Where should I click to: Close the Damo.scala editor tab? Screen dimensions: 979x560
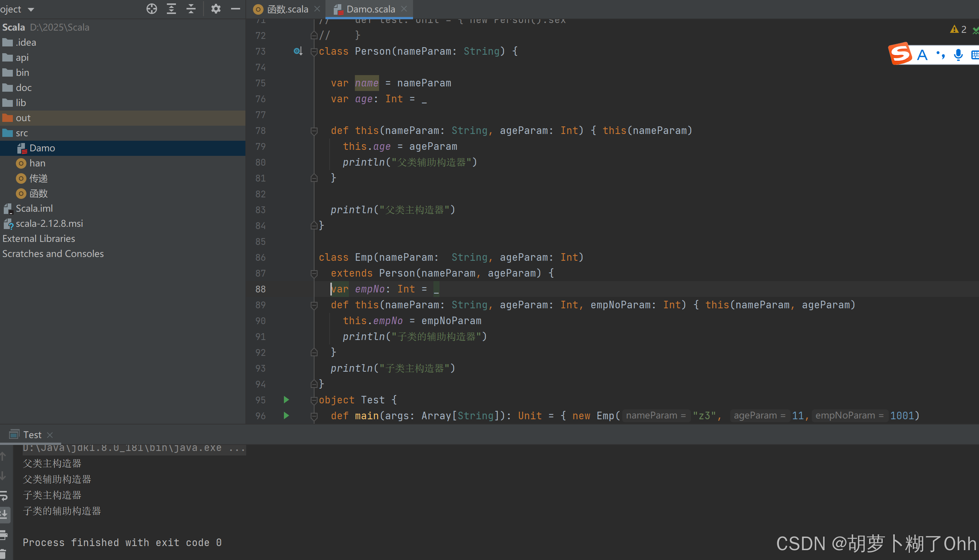(404, 9)
